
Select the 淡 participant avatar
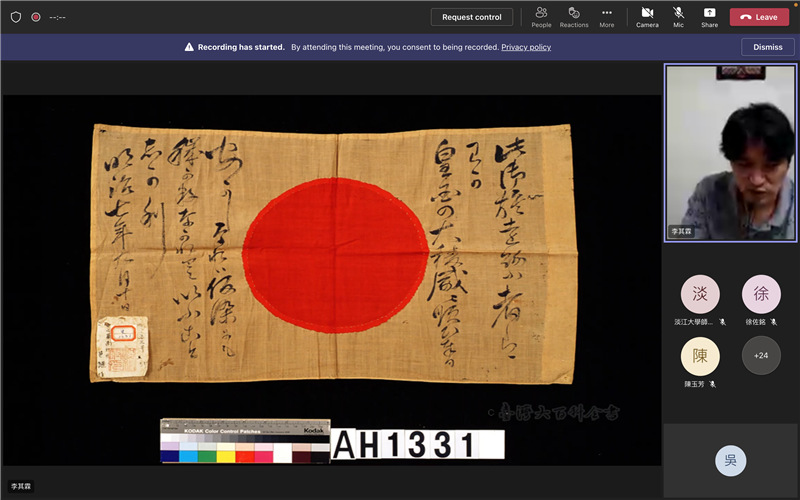tap(700, 294)
